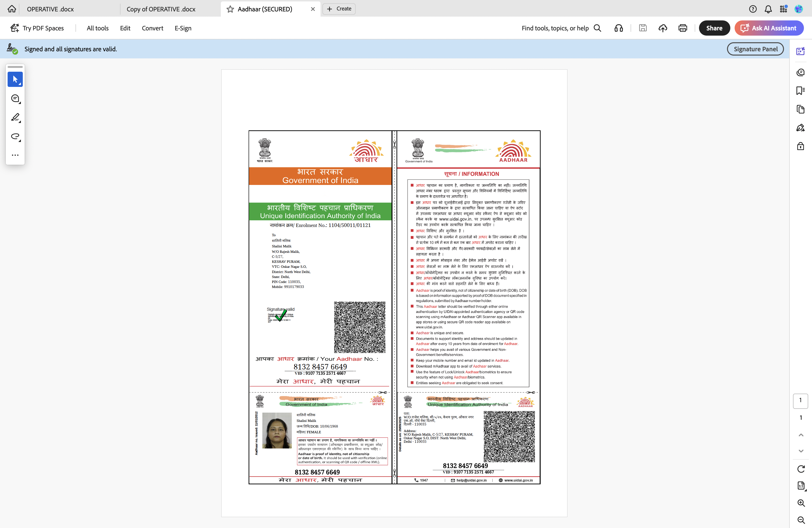This screenshot has height=528, width=812.
Task: Click the Share button
Action: pyautogui.click(x=714, y=28)
